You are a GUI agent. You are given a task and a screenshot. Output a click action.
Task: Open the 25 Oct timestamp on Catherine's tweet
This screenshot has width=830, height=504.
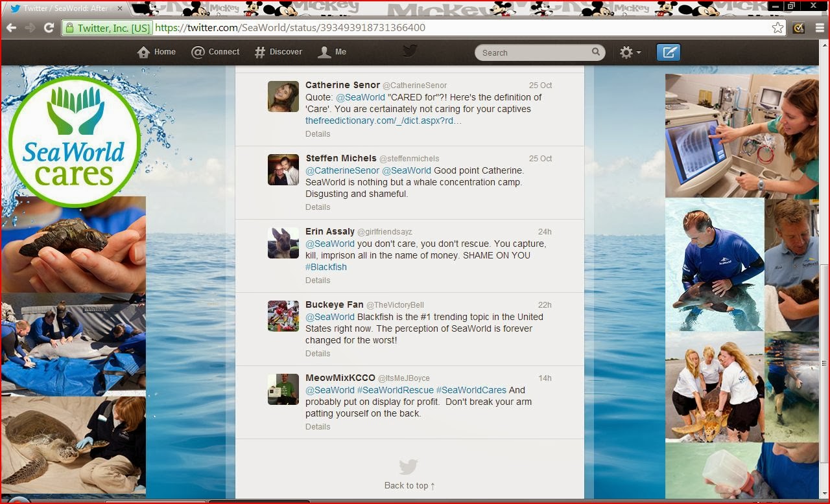coord(540,86)
